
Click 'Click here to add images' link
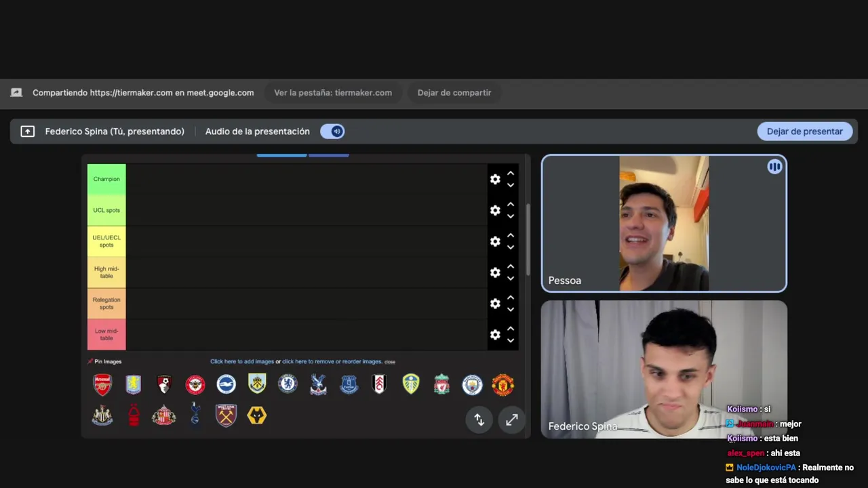[x=242, y=361]
